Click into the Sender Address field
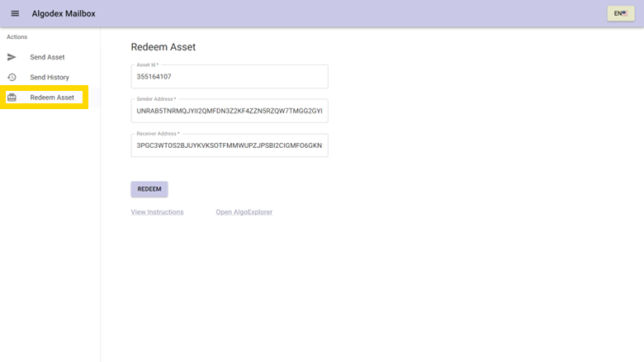The width and height of the screenshot is (644, 362). [229, 111]
